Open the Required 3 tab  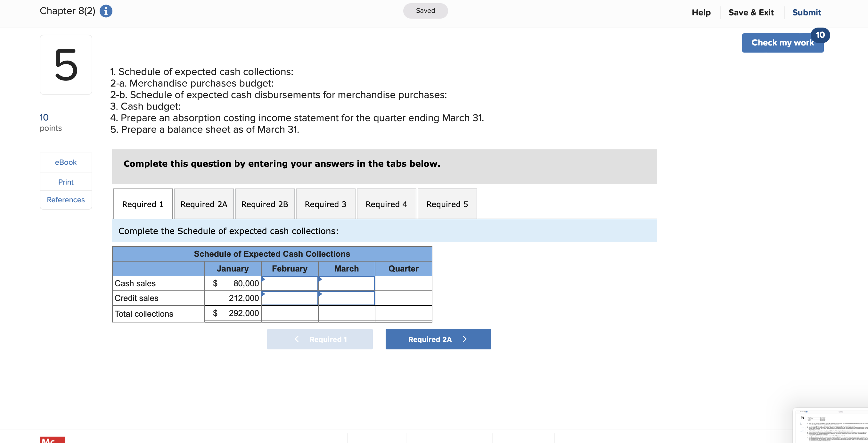coord(325,204)
